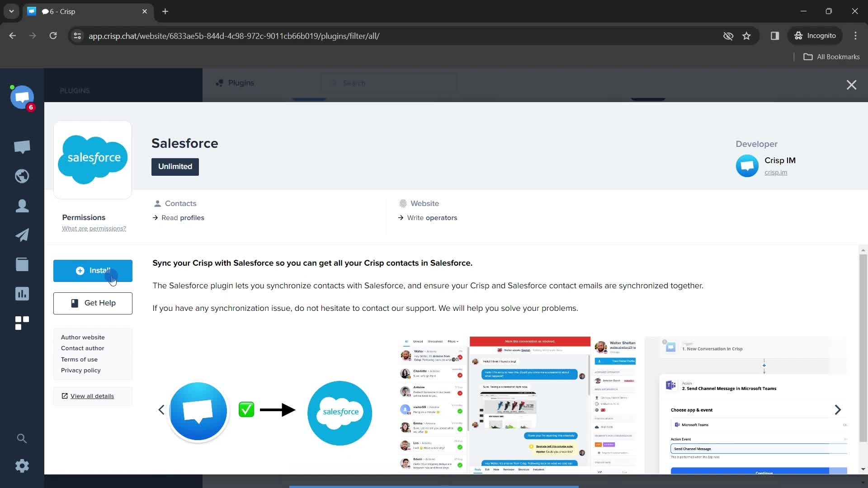
Task: Click the previous carousel arrow
Action: (x=161, y=410)
